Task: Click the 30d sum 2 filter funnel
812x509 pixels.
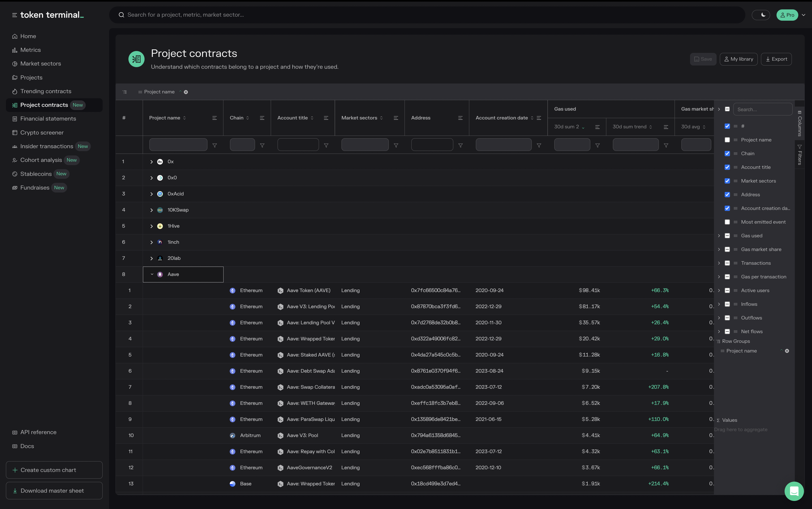Action: (x=597, y=145)
